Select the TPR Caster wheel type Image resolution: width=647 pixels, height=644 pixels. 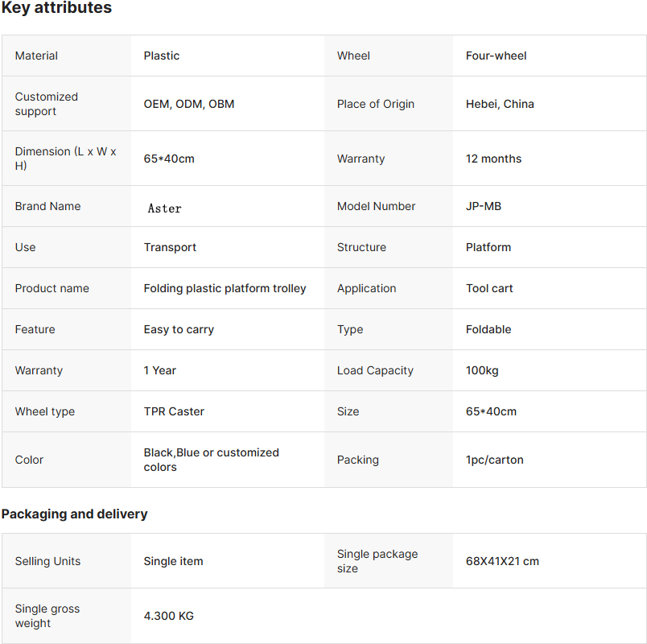click(174, 411)
